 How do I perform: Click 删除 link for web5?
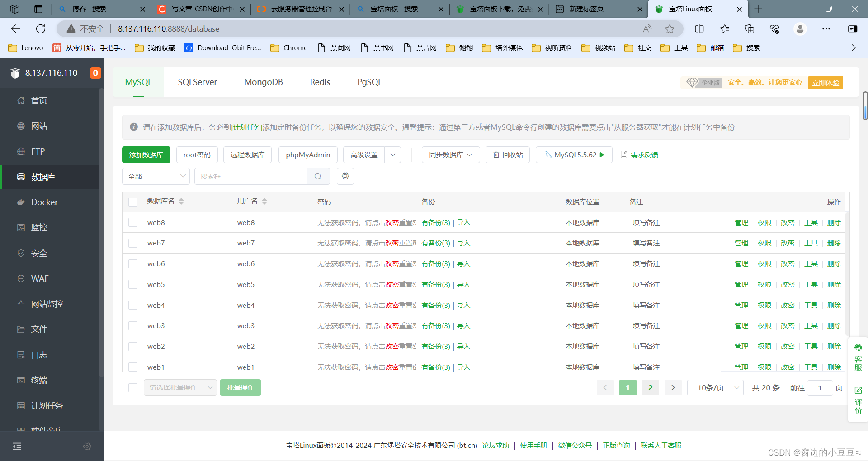pyautogui.click(x=834, y=284)
